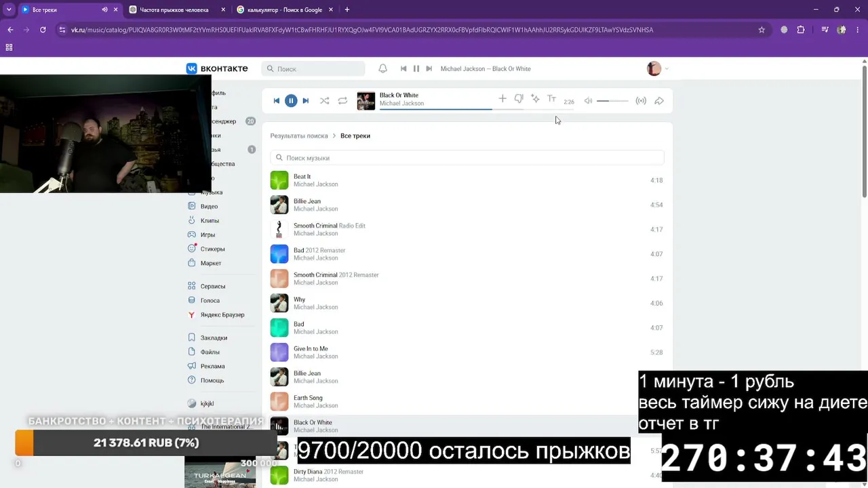Screen dimensions: 868x488
Task: Open the browser apps grid shortcut
Action: coord(9,47)
